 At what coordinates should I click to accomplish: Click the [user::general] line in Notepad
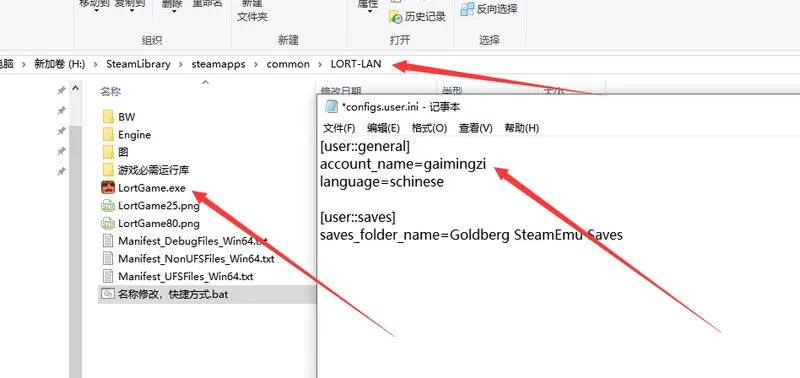click(x=365, y=147)
